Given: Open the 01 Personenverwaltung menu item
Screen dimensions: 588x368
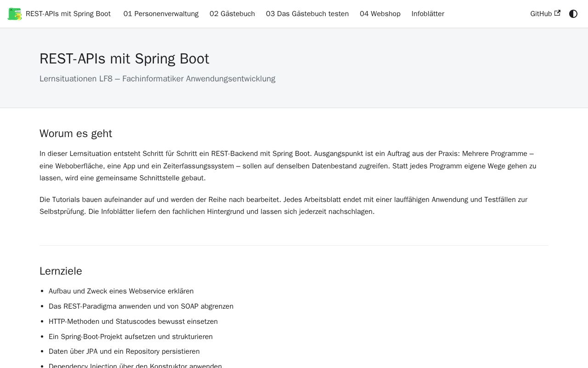Looking at the screenshot, I should [161, 14].
